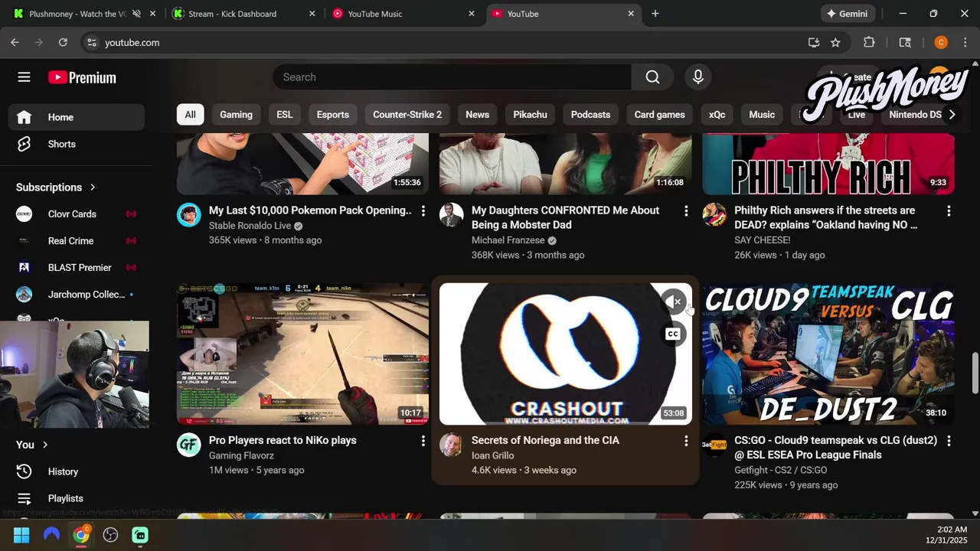Viewport: 980px width, 551px height.
Task: Select the Counter-Strike 2 filter chip
Action: [x=407, y=115]
